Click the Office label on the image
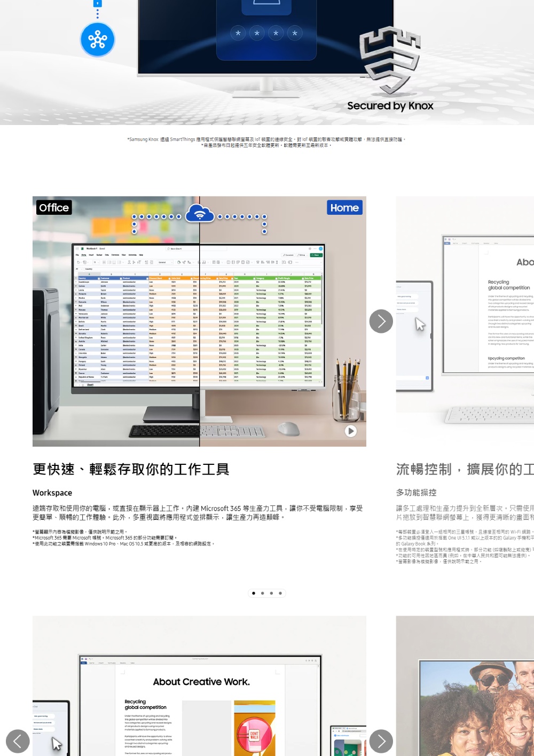The image size is (534, 756). click(x=54, y=207)
